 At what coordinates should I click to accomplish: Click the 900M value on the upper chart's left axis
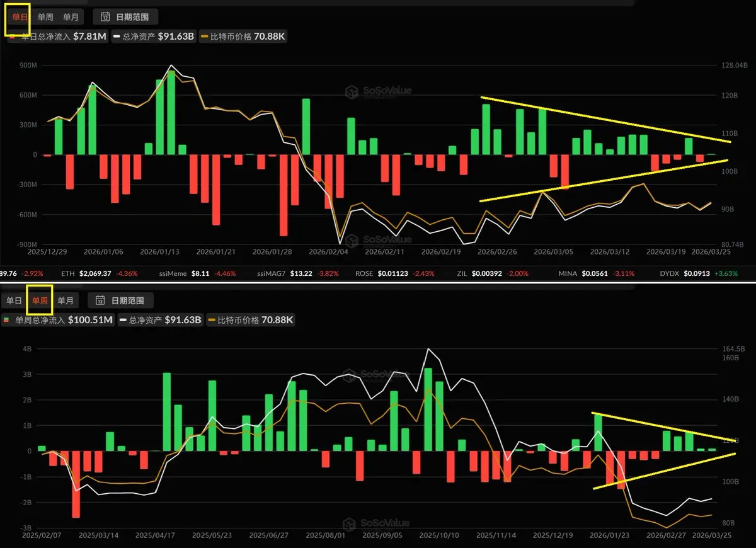point(28,65)
